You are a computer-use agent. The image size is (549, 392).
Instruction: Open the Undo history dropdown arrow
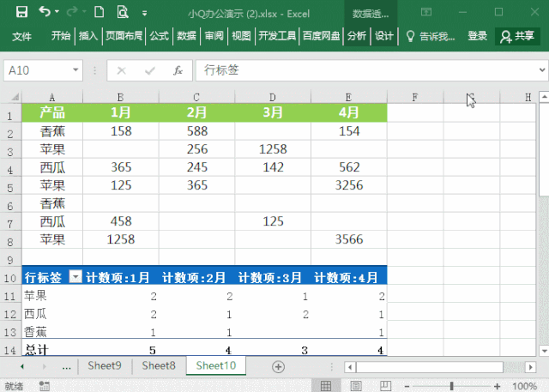click(x=57, y=12)
